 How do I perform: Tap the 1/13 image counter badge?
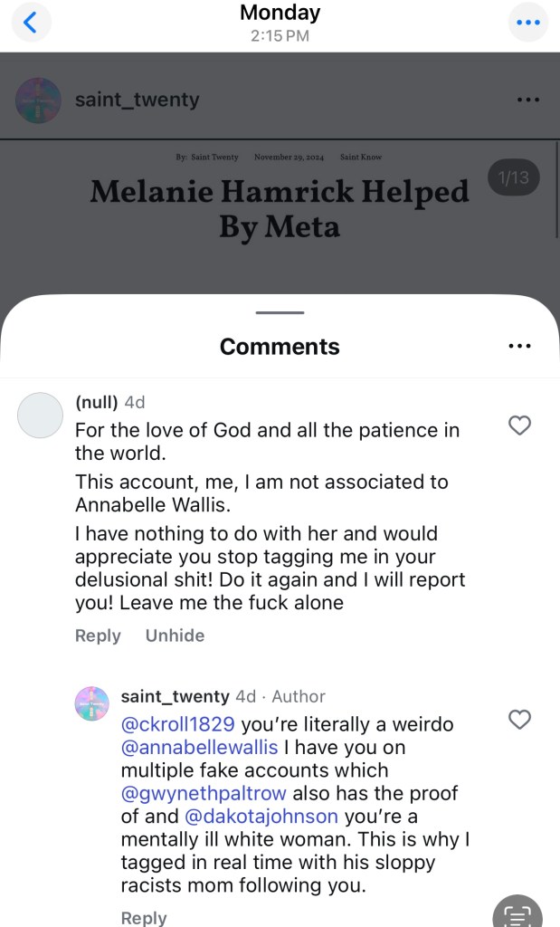(513, 177)
